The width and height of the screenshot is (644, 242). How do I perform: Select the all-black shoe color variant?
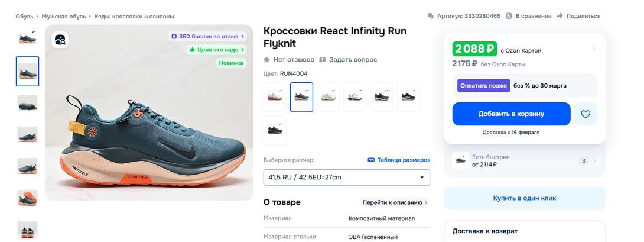pyautogui.click(x=275, y=130)
